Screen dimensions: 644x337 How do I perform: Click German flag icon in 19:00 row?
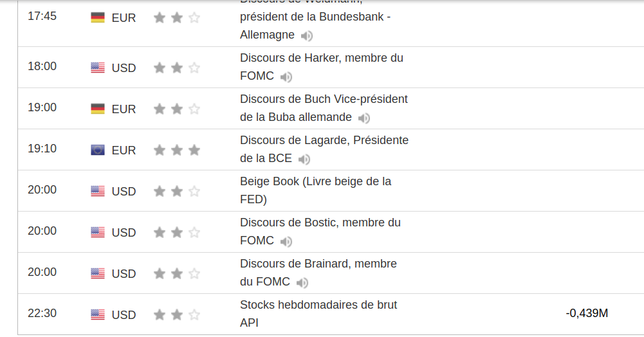(98, 109)
